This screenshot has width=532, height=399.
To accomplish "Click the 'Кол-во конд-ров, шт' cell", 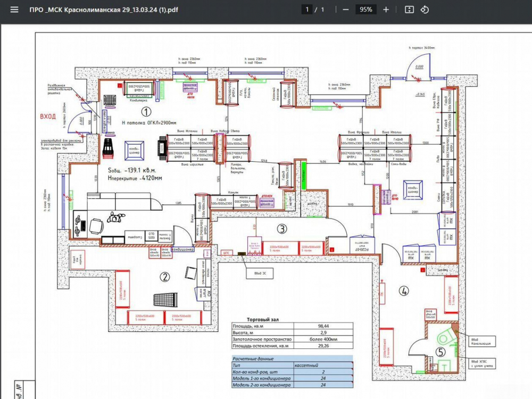I will tap(263, 372).
